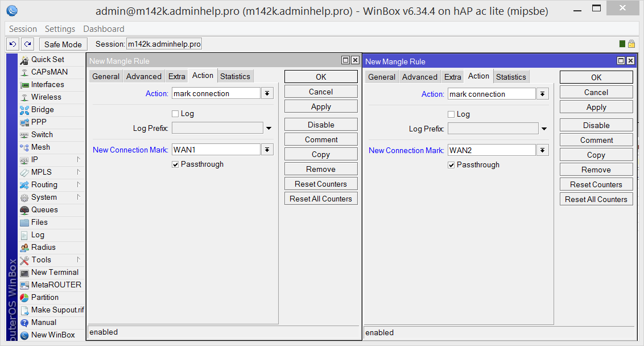The height and width of the screenshot is (346, 644).
Task: Click Disable in the WAN1 mangle rule
Action: pyautogui.click(x=321, y=125)
